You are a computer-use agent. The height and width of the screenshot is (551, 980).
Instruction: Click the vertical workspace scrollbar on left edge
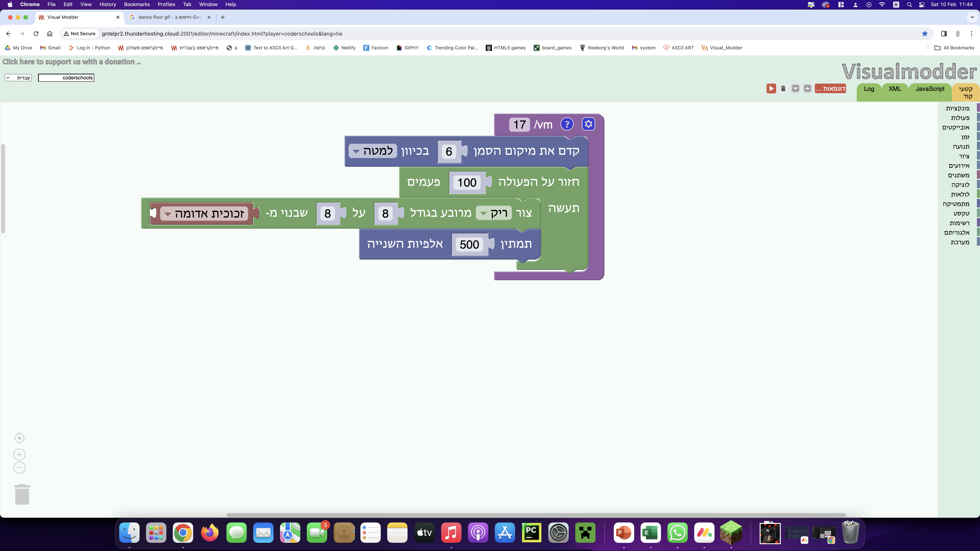3,189
